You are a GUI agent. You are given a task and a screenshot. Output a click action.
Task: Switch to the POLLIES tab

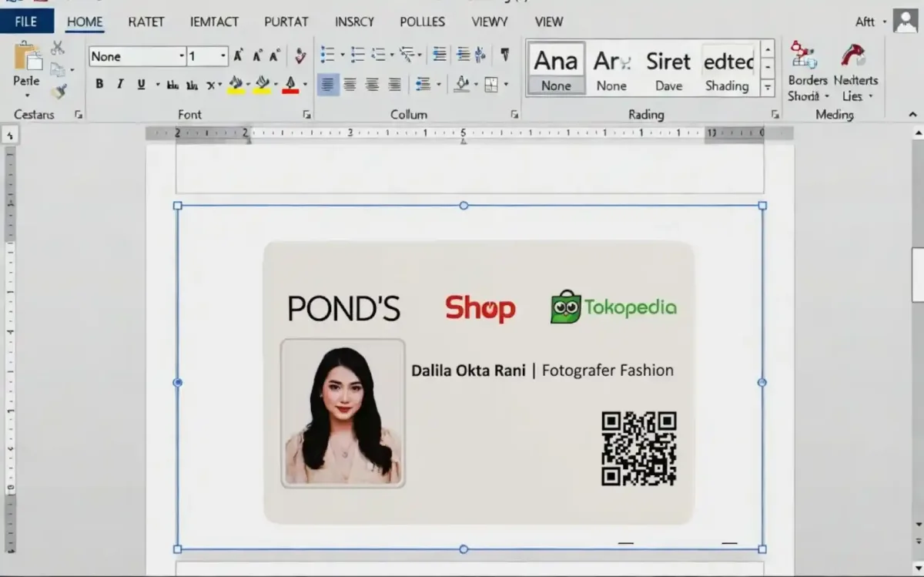423,22
